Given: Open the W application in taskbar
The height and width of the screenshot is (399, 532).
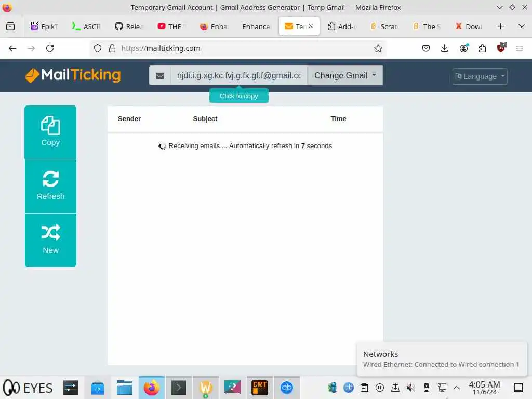Looking at the screenshot, I should pyautogui.click(x=206, y=388).
